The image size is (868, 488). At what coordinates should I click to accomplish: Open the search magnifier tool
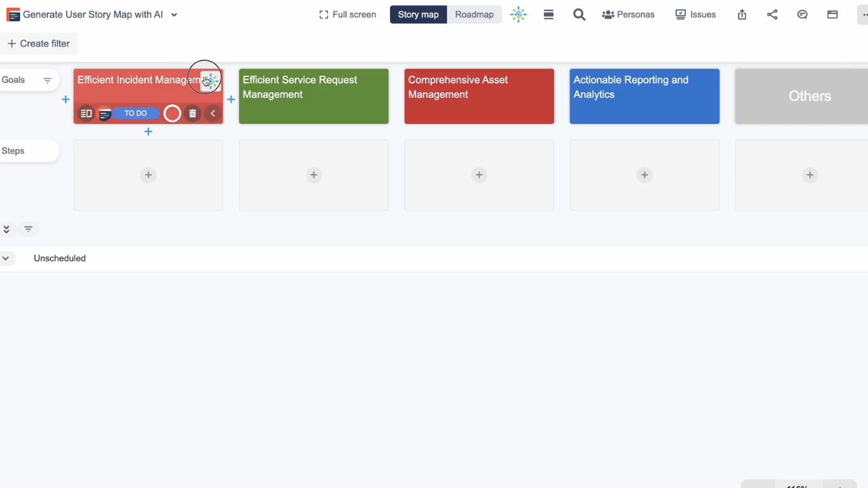pos(579,15)
